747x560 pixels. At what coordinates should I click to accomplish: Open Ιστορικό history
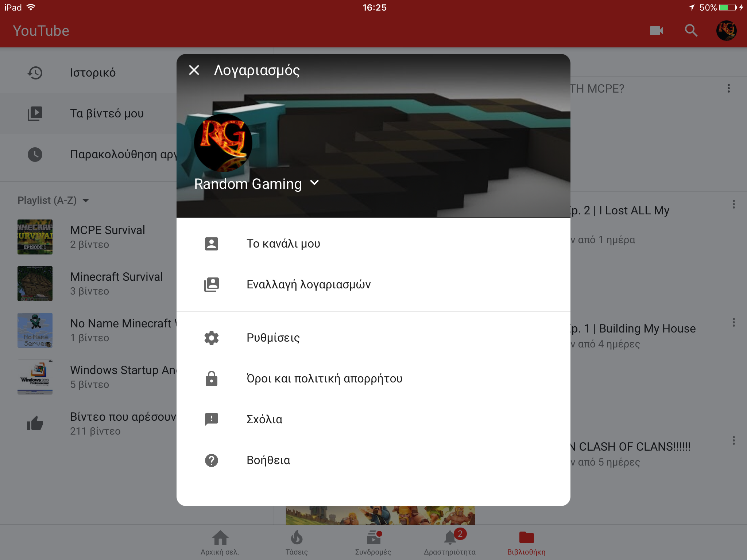tap(88, 73)
